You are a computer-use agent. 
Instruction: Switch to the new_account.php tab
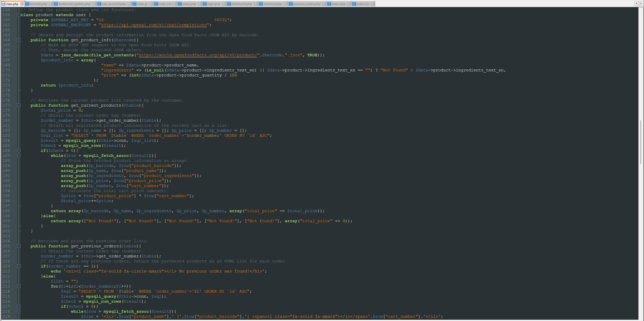click(x=113, y=4)
